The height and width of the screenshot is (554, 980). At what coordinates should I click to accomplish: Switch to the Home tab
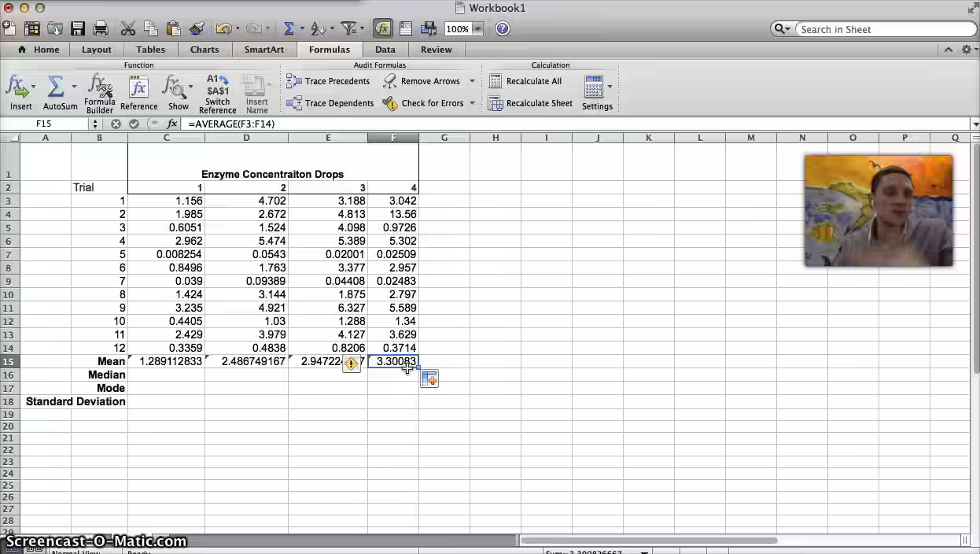pos(38,50)
